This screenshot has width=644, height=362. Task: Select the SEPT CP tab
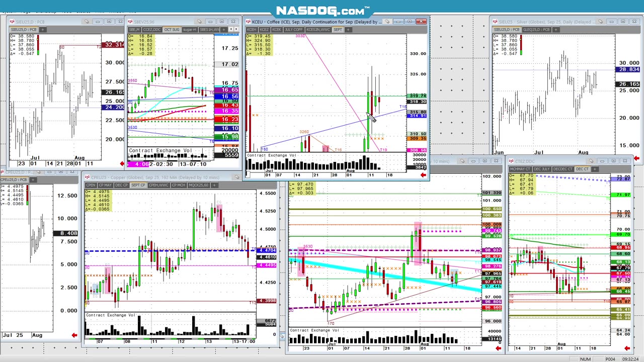(138, 185)
